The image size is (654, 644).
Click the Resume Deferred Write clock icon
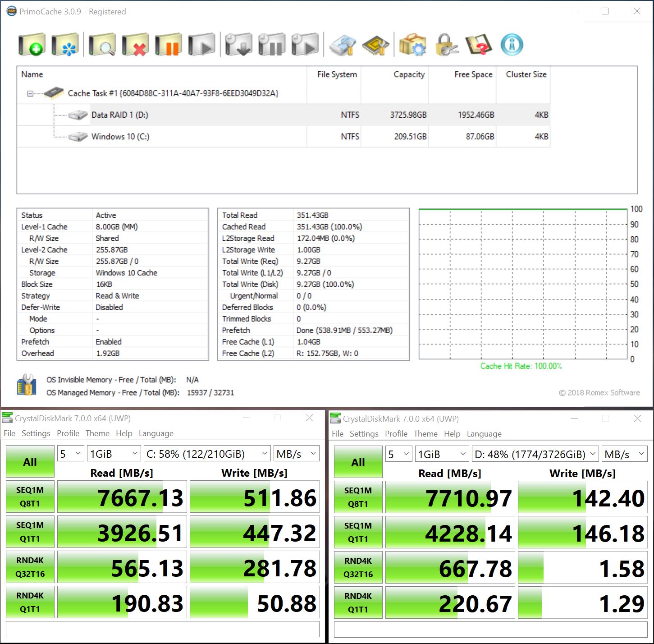pyautogui.click(x=305, y=45)
